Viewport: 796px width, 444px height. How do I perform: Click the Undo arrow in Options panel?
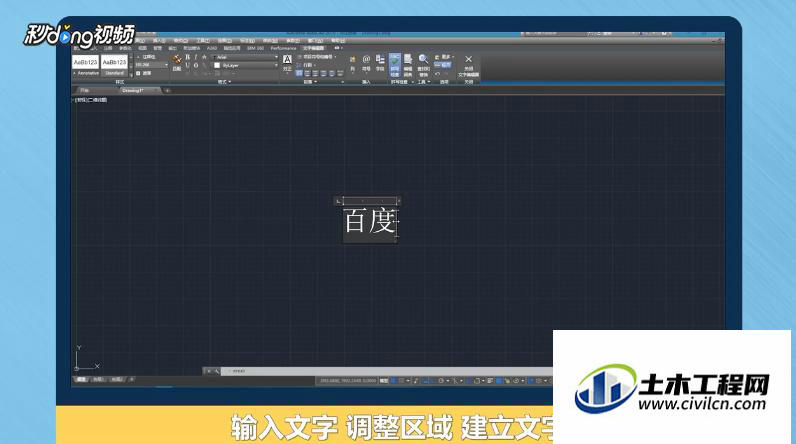438,74
